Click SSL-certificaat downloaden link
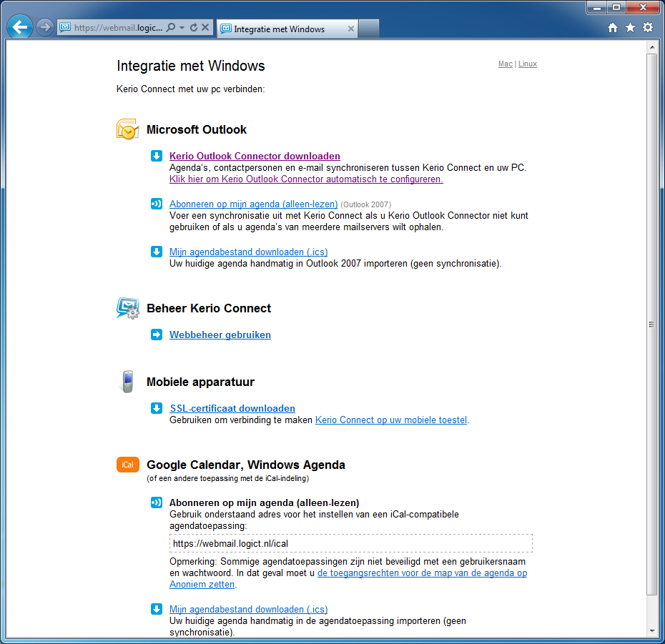Screen dimensions: 665x644 232,409
